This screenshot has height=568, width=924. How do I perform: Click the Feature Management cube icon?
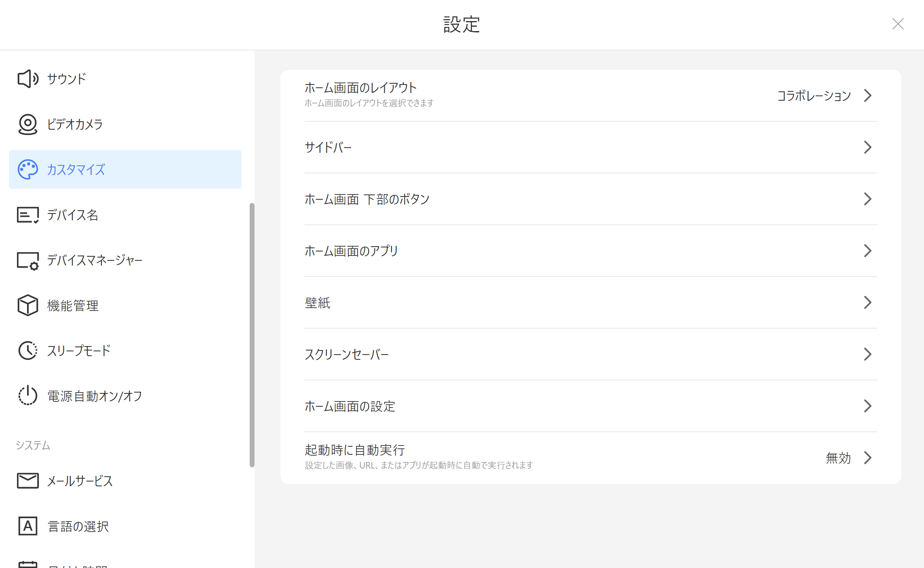pos(27,305)
